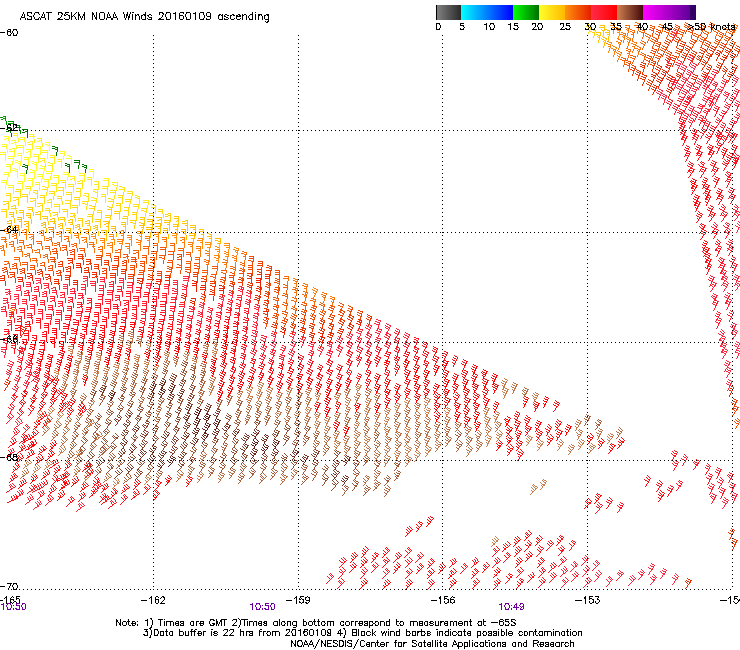This screenshot has width=740, height=650.
Task: Click the '-70' latitude axis label
Action: click(x=9, y=586)
